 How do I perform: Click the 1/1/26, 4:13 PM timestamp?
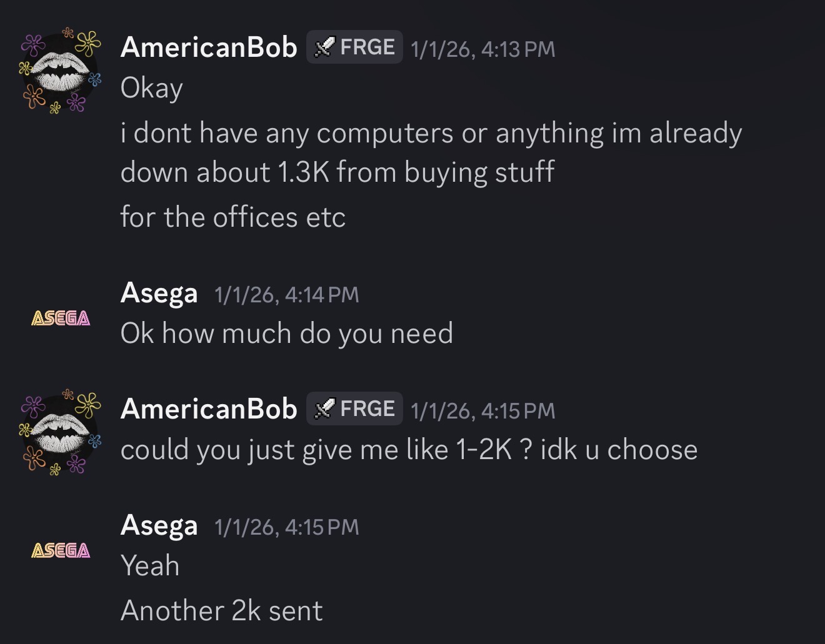[483, 49]
